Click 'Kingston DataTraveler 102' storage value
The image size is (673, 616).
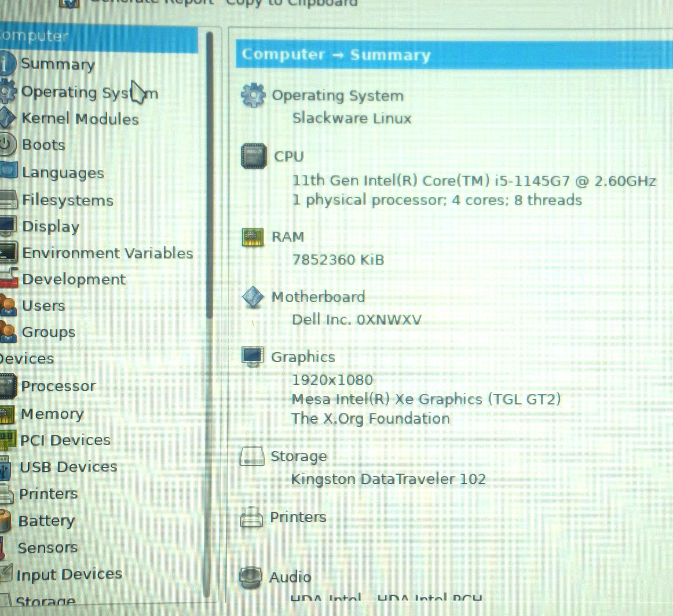389,479
